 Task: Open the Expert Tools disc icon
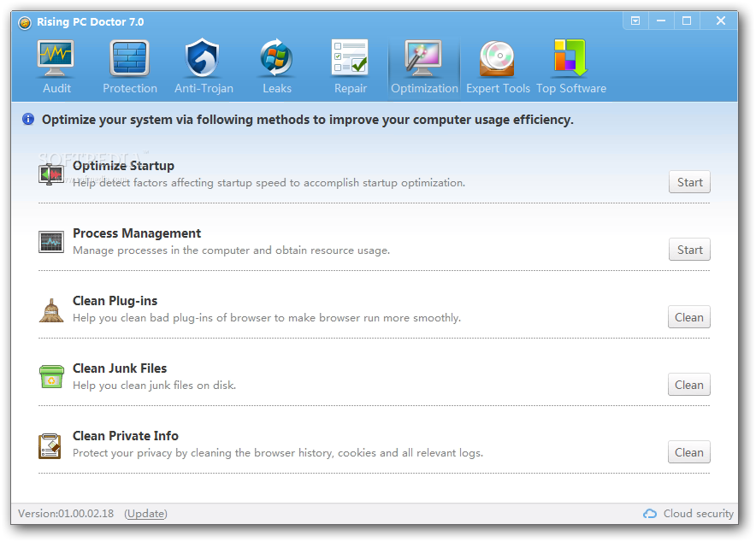[x=497, y=59]
